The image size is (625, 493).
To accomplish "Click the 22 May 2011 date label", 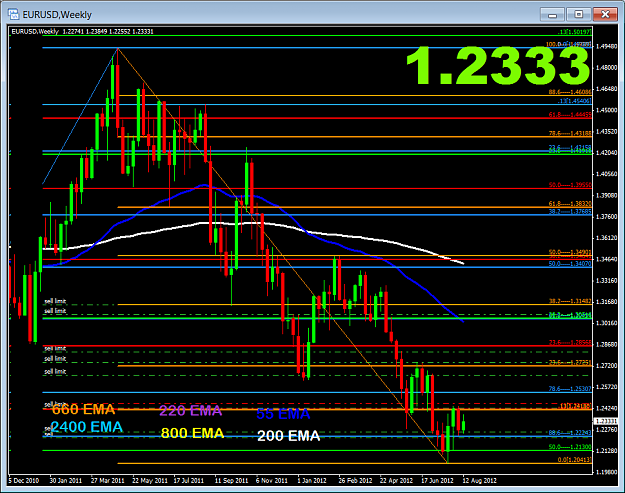I will 150,481.
